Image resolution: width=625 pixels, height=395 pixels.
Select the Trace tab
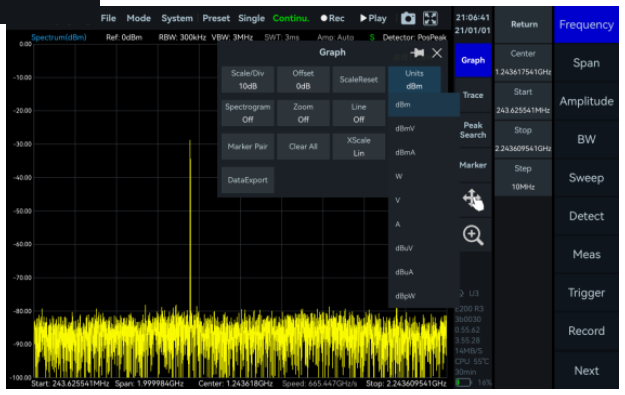click(x=473, y=95)
